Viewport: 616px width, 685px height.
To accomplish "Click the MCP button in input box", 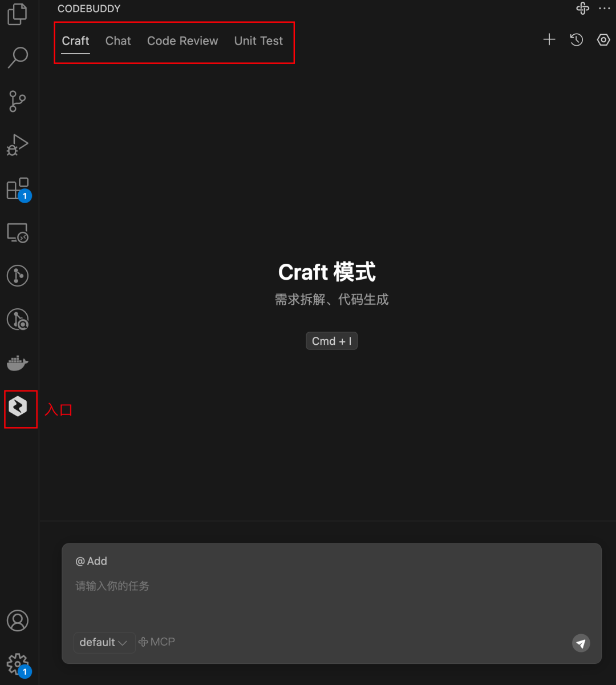I will (x=157, y=642).
